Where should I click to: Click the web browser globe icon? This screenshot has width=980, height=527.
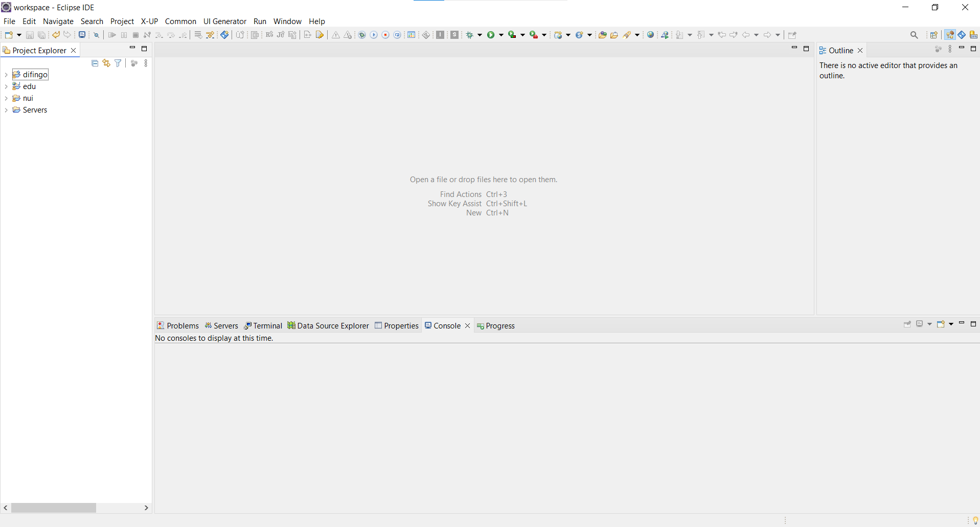650,35
